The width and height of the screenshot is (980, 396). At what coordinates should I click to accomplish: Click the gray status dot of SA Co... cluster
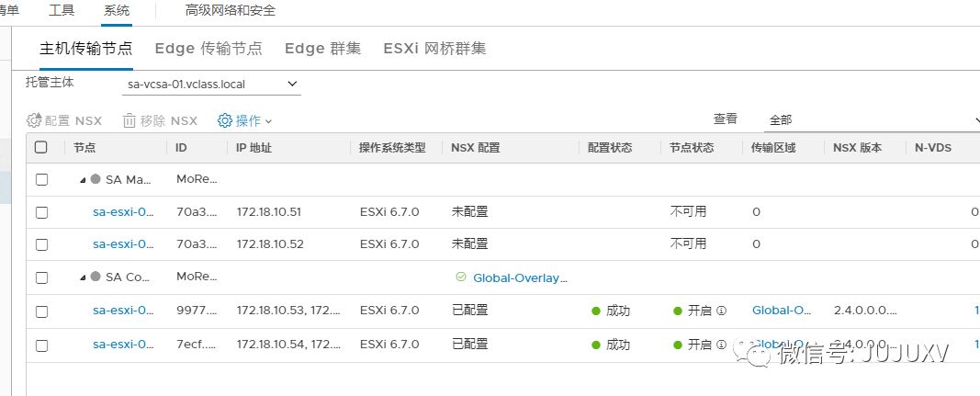96,277
